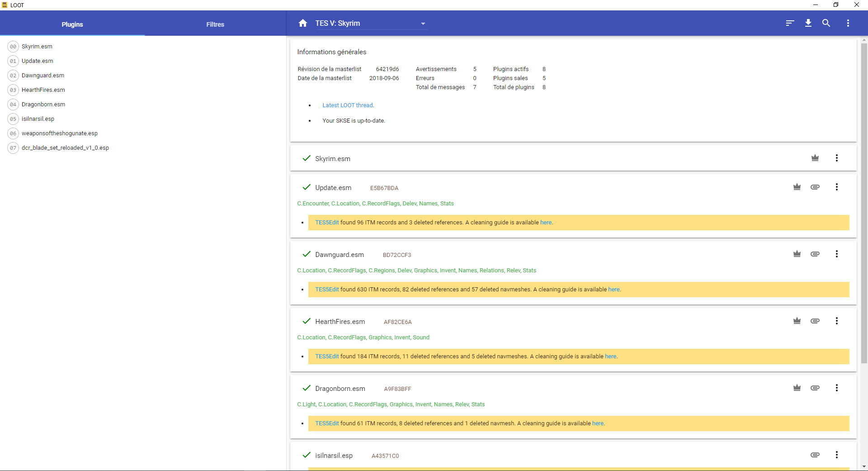Click the crown icon on Dragonborn.esm card
This screenshot has height=471, width=868.
pos(797,388)
